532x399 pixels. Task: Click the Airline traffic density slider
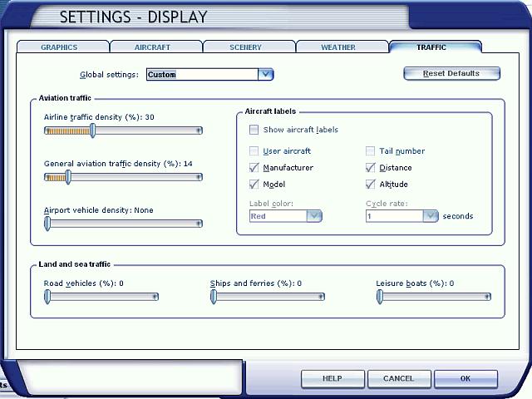tap(124, 131)
